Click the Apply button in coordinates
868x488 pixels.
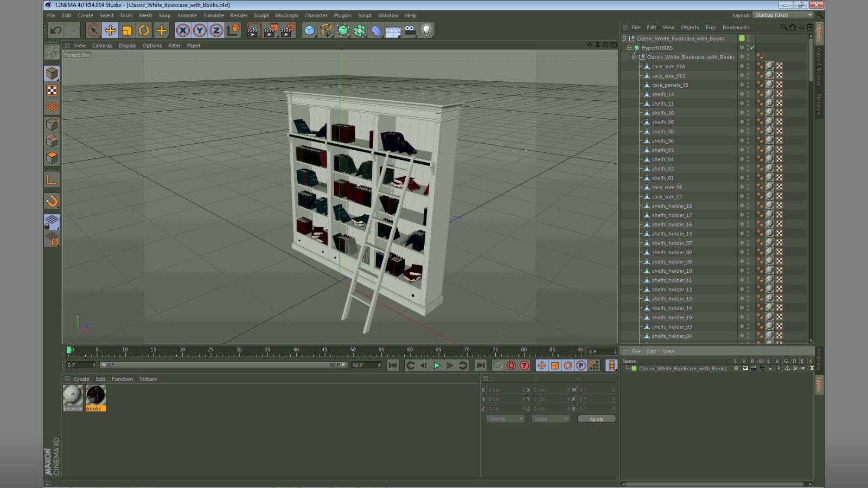point(596,419)
